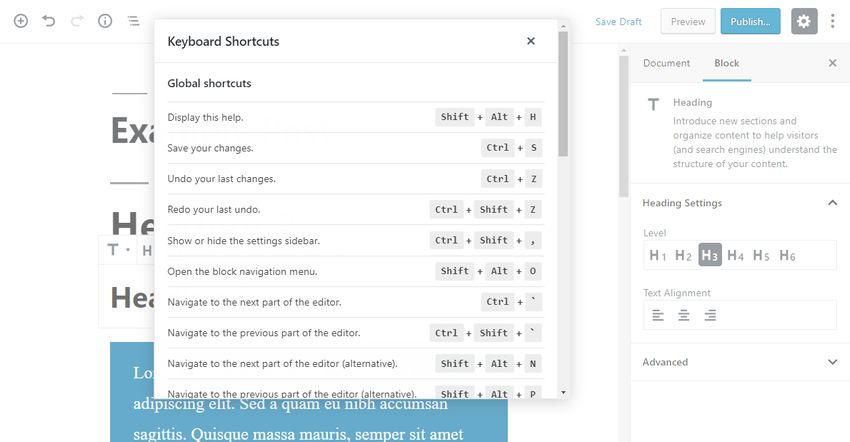The width and height of the screenshot is (850, 442).
Task: Click 'Navigate to the previous part of the editor.' text
Action: pos(263,333)
